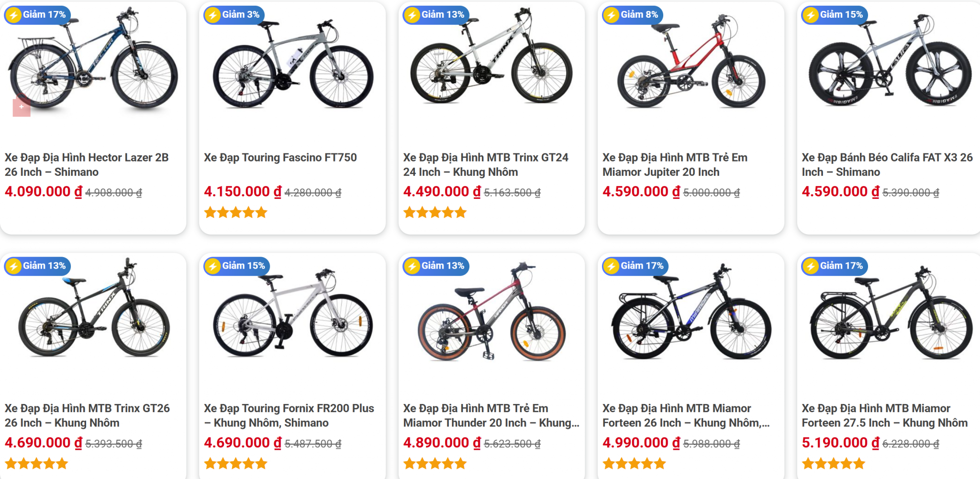Click the pink plus icon on Hector Lazer image
Viewport: 980px width, 479px height.
pyautogui.click(x=22, y=107)
